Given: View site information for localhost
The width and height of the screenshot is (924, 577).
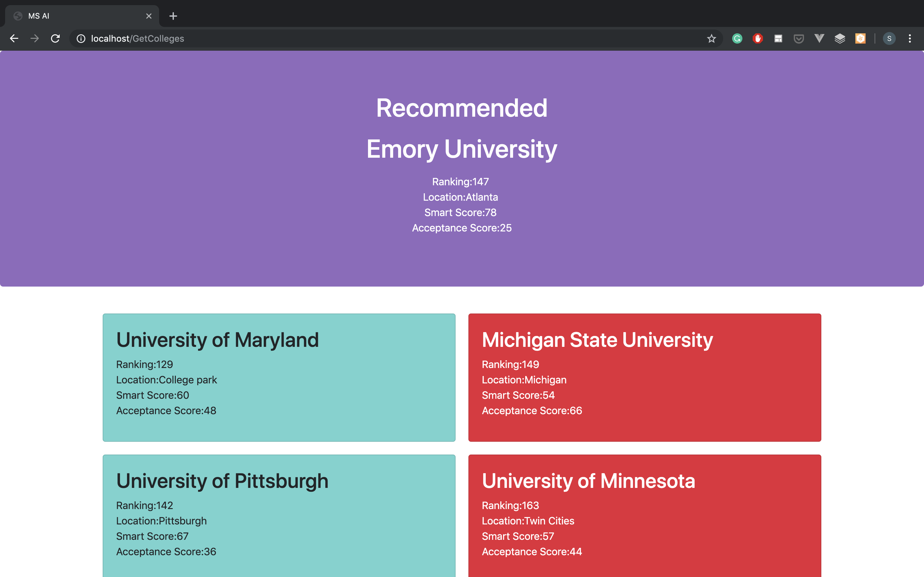Looking at the screenshot, I should pyautogui.click(x=81, y=38).
